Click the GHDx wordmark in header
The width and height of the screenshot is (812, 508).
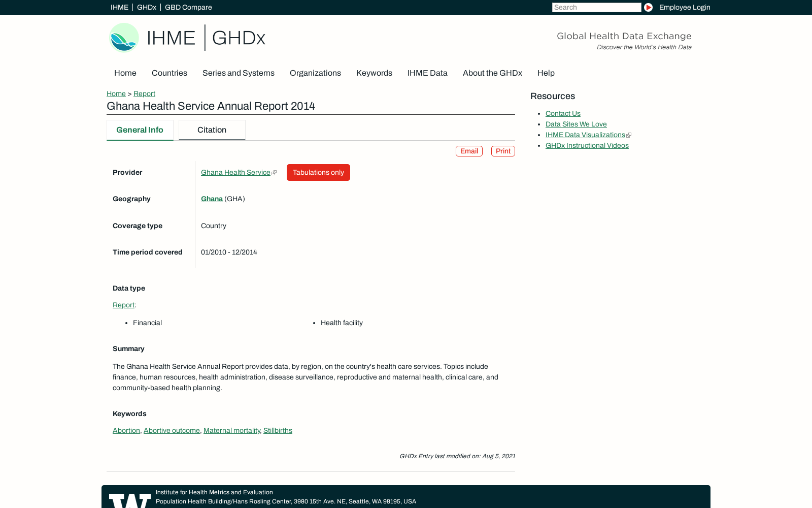click(x=239, y=38)
